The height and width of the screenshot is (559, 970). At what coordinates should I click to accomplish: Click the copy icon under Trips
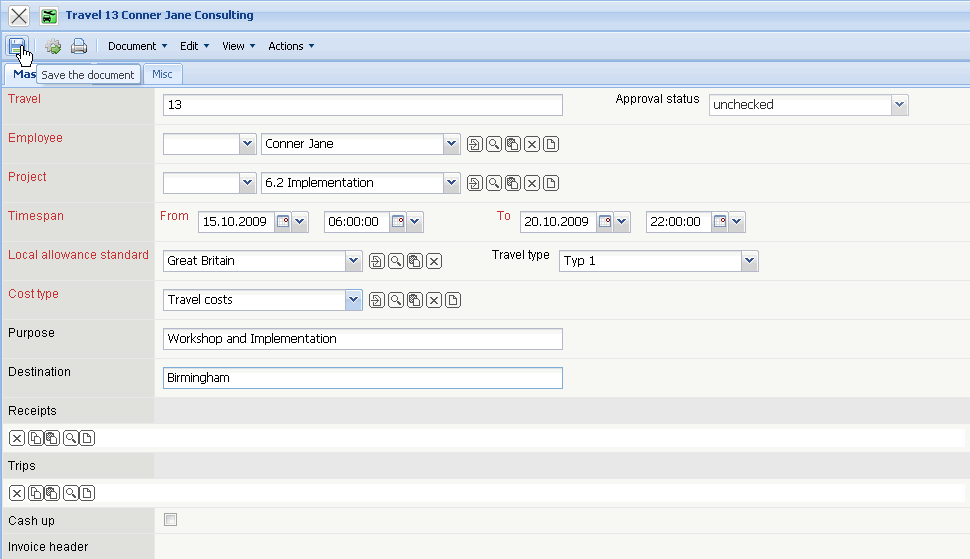36,493
